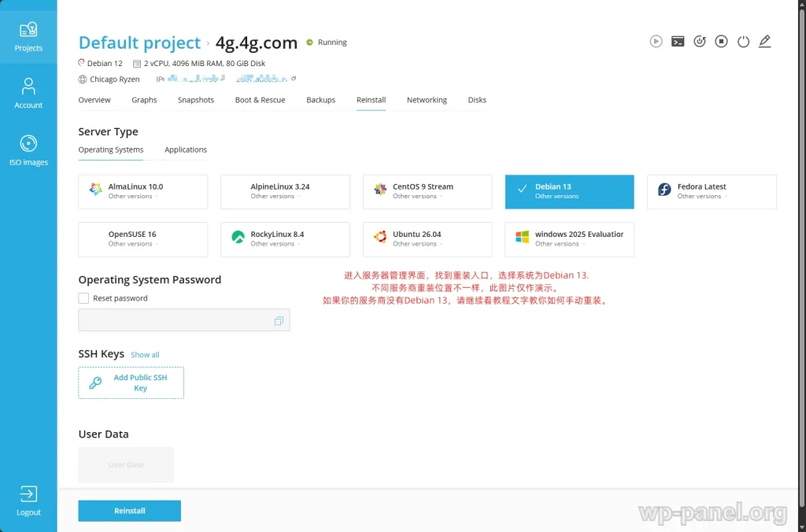Viewport: 806px width, 532px height.
Task: Expand RockyLinux 8.4 Other versions dropdown
Action: 275,244
